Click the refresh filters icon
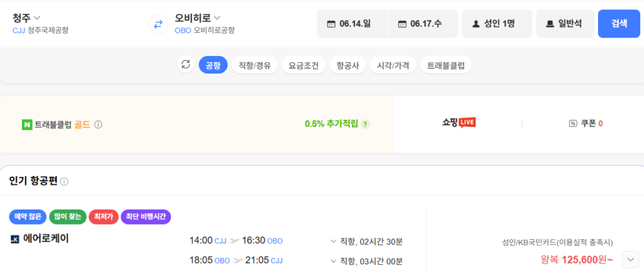Image resolution: width=644 pixels, height=275 pixels. click(x=185, y=65)
